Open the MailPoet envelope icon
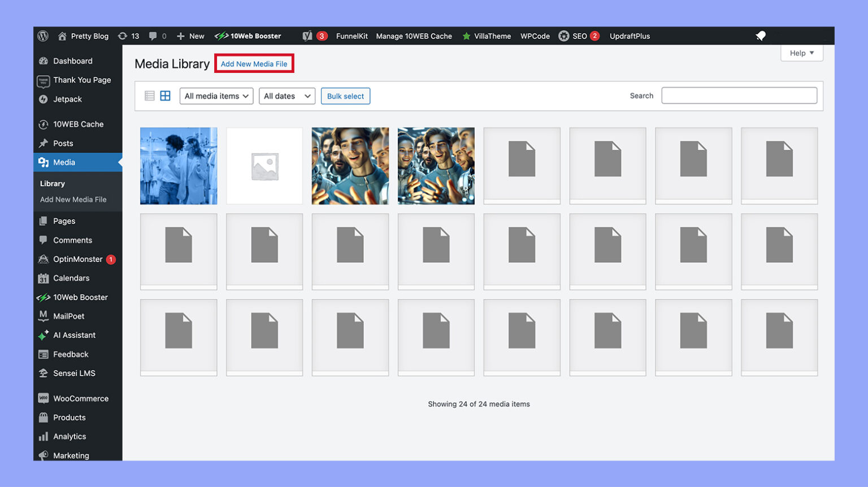 click(x=44, y=316)
